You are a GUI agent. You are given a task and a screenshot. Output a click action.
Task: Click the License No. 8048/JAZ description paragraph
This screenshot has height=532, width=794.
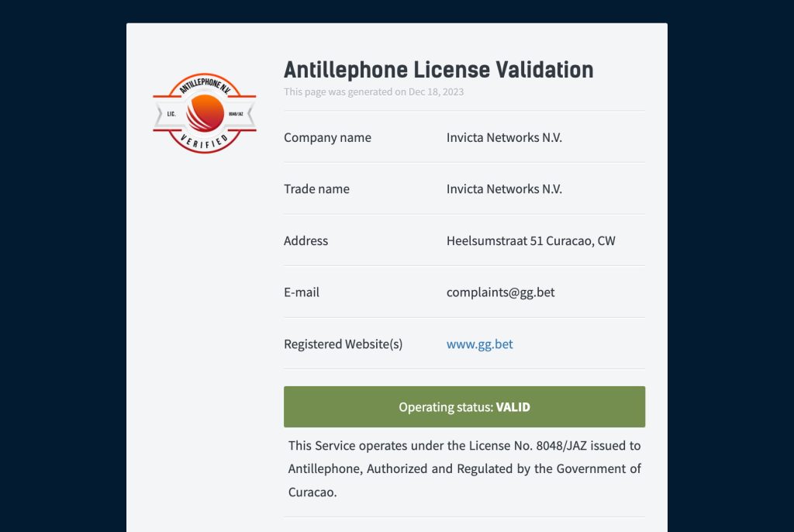(x=464, y=468)
